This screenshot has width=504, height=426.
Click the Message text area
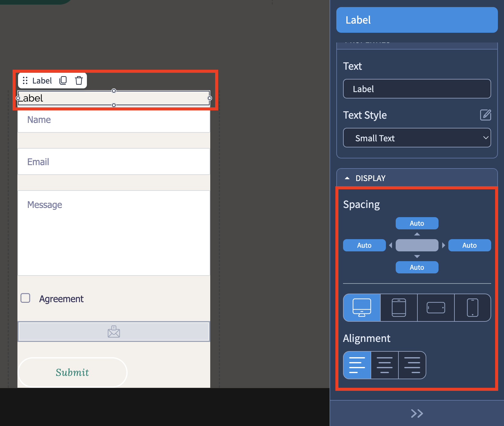[x=114, y=233]
